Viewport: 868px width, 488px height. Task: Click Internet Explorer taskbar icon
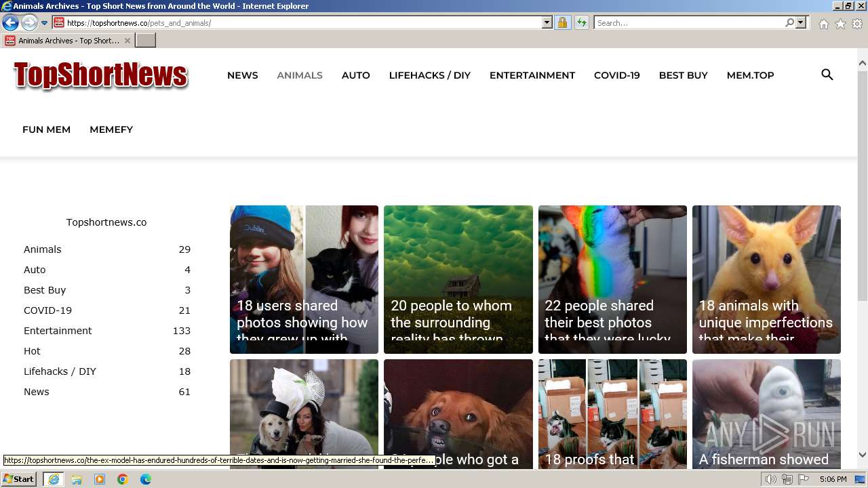coord(53,479)
